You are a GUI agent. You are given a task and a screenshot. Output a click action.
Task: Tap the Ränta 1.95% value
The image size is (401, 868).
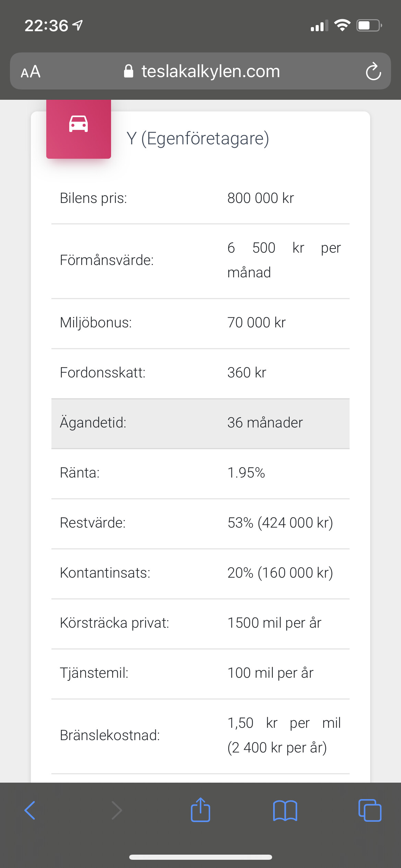[246, 473]
